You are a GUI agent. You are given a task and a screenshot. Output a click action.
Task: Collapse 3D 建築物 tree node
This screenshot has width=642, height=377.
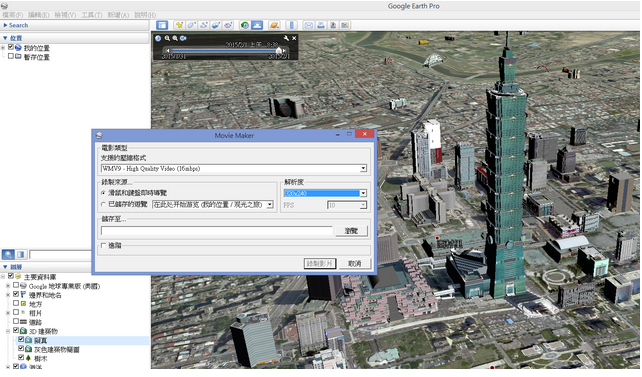8,331
